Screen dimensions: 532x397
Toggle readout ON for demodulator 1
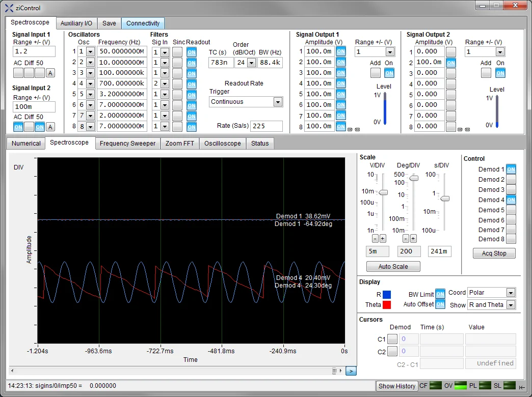(x=192, y=52)
